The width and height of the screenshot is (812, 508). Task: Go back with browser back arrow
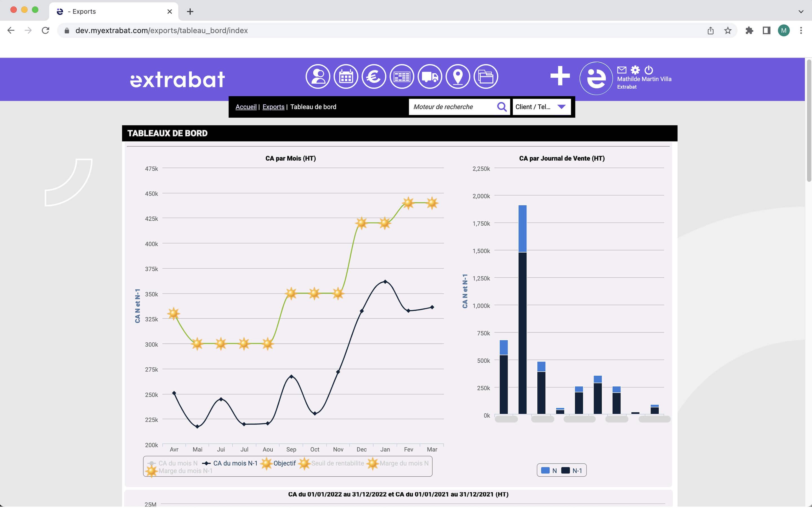coord(11,30)
